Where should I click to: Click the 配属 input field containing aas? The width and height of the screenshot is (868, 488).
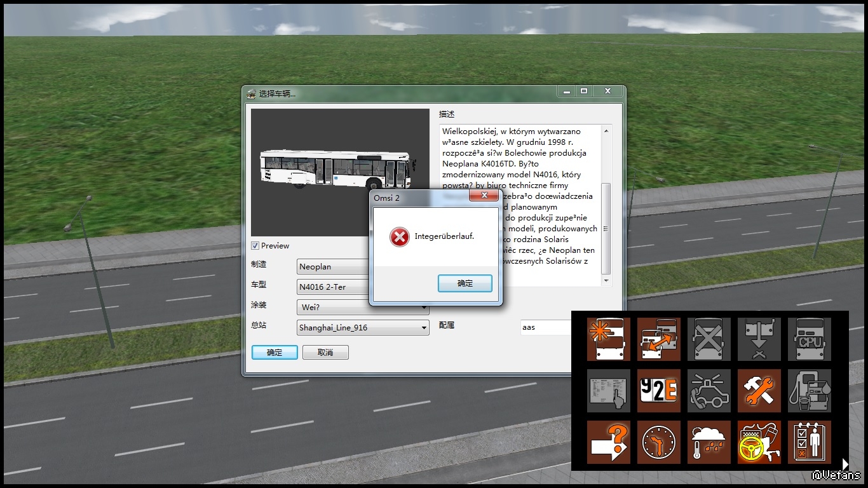(546, 327)
